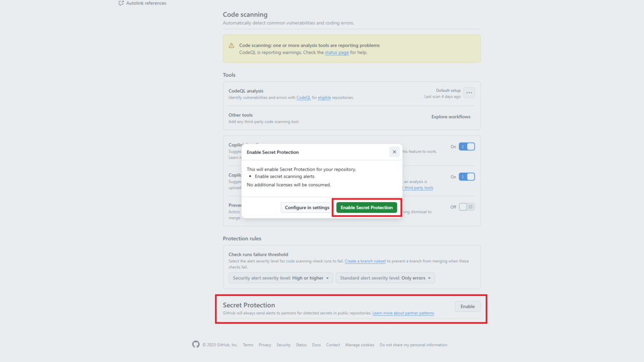Click Enable button for Secret Protection section

point(467,306)
